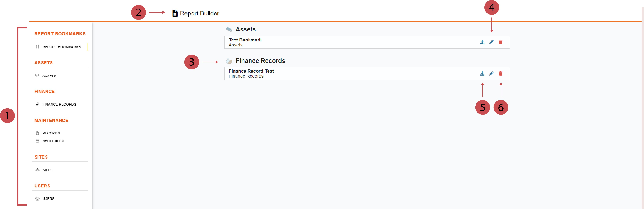Screen dimensions: 644x209
Task: Click the Test Bookmark title
Action: click(x=245, y=40)
